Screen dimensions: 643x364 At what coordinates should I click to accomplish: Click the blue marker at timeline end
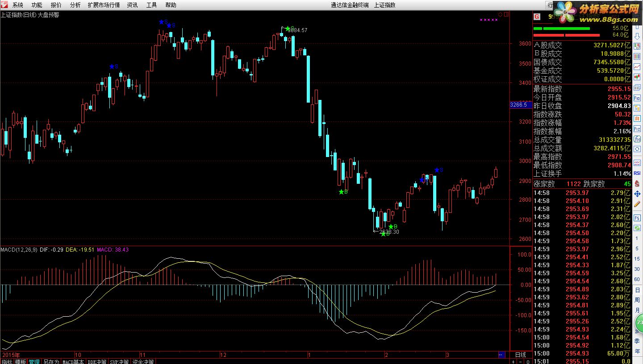tap(501, 355)
